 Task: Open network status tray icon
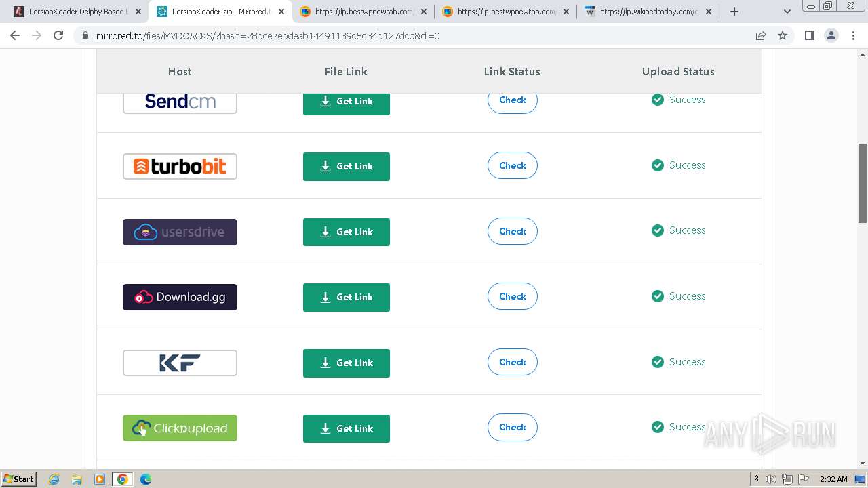787,479
